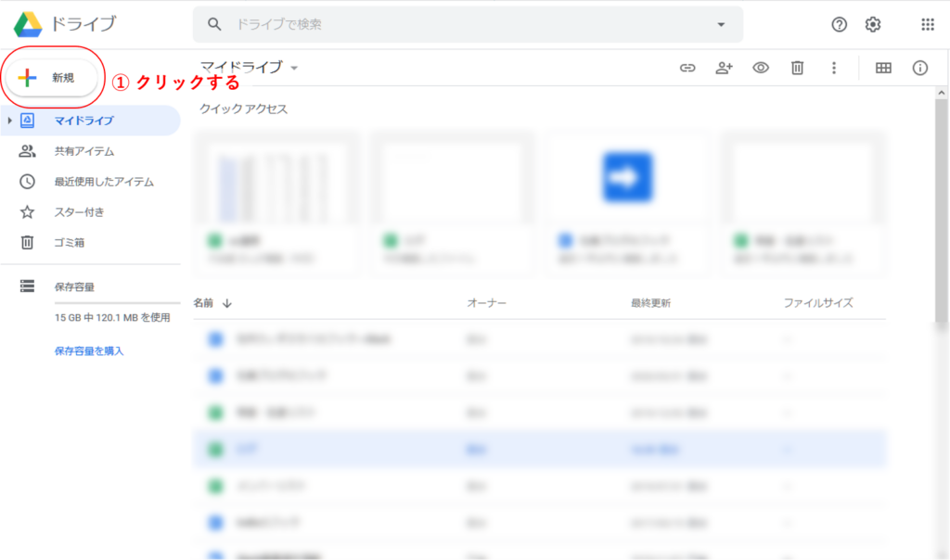950x560 pixels.
Task: Expand the マイドライブ tree in sidebar
Action: click(x=9, y=121)
